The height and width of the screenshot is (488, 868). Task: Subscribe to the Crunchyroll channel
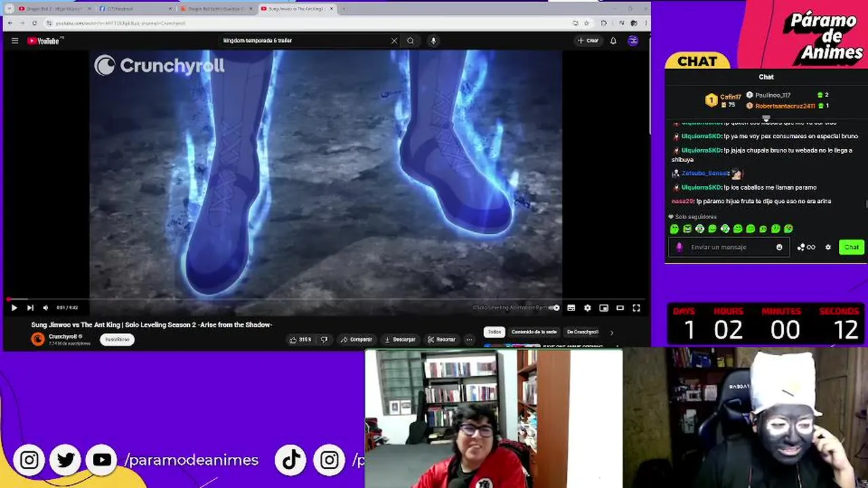coord(117,340)
